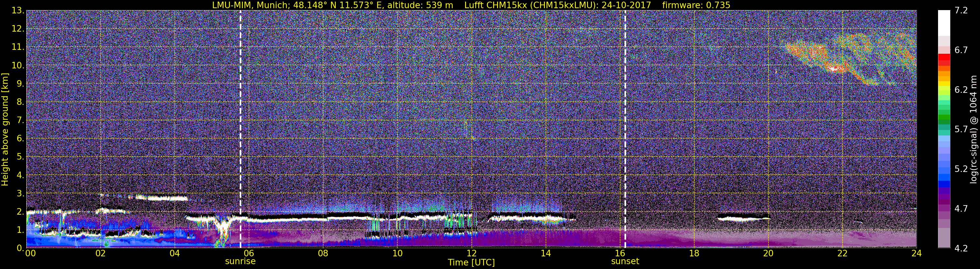Click the '08' tick on the time axis
980x269 pixels.
tap(323, 253)
